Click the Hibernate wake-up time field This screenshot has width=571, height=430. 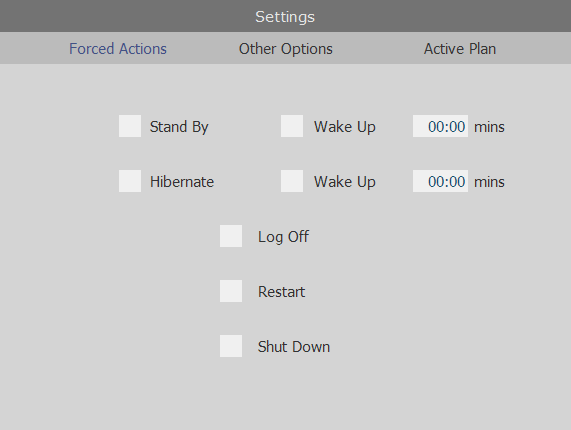pyautogui.click(x=440, y=181)
